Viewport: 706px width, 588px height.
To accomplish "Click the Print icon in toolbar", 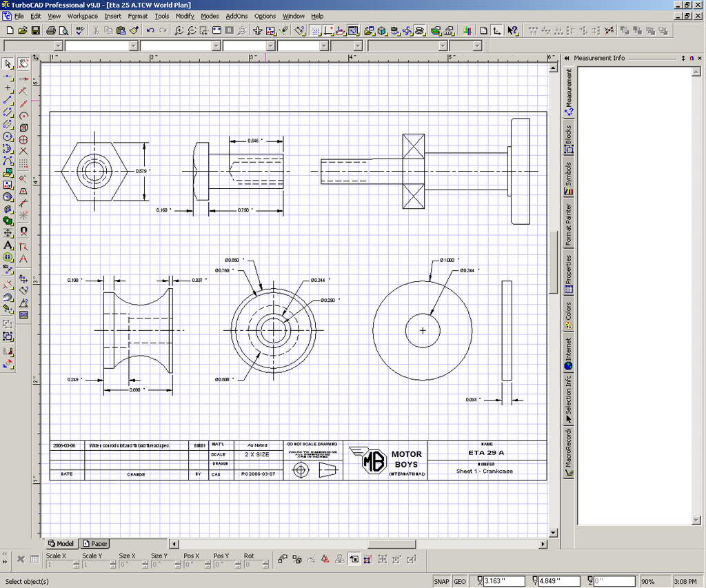I will (50, 30).
